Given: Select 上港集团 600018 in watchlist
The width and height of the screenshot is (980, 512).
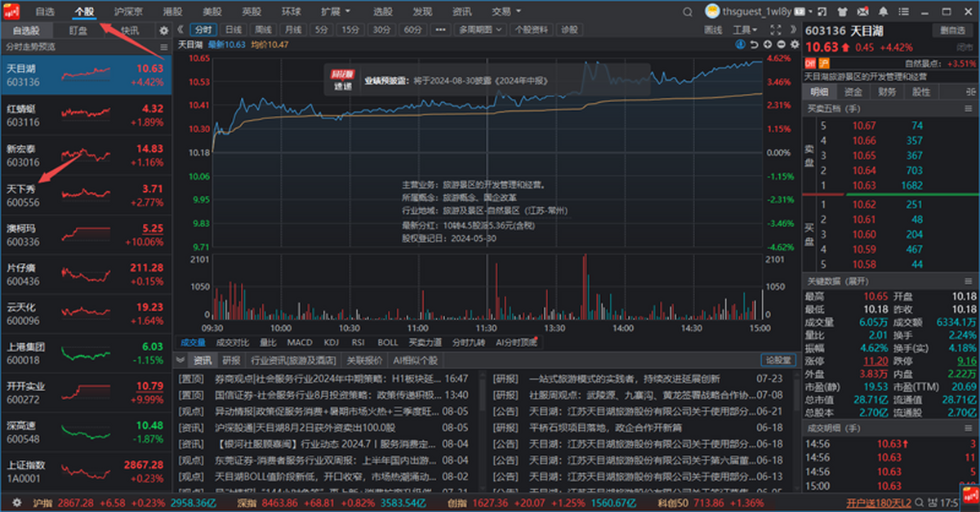Looking at the screenshot, I should pyautogui.click(x=86, y=353).
